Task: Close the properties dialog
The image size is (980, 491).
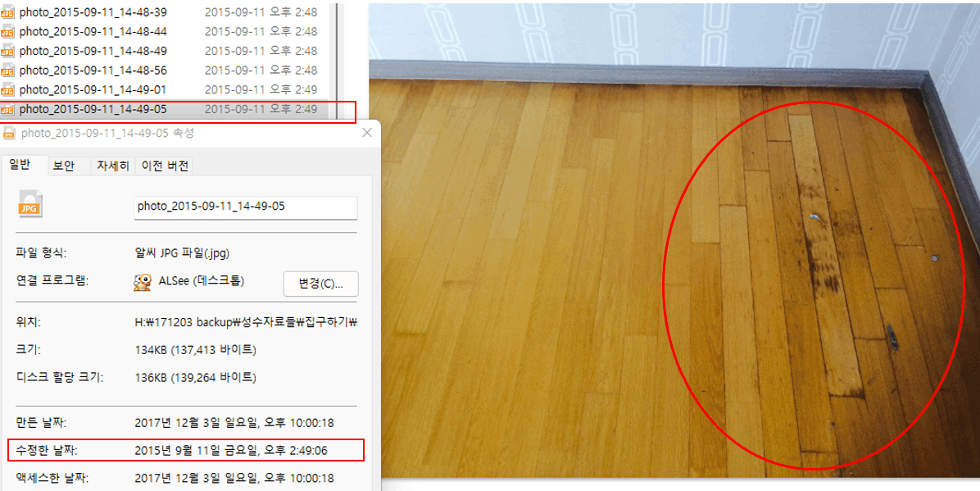Action: pos(368,133)
